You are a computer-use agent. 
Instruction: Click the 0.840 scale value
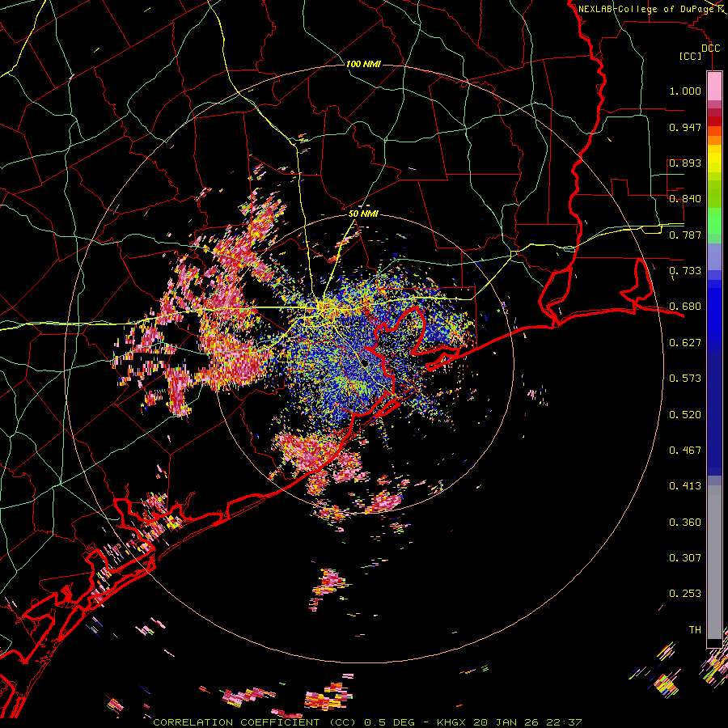pos(685,199)
